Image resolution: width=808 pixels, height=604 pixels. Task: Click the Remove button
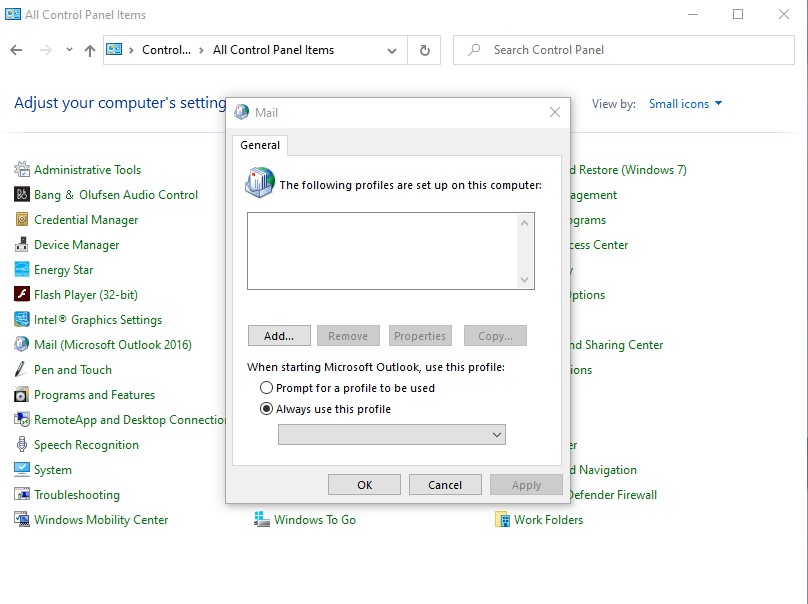click(x=348, y=336)
